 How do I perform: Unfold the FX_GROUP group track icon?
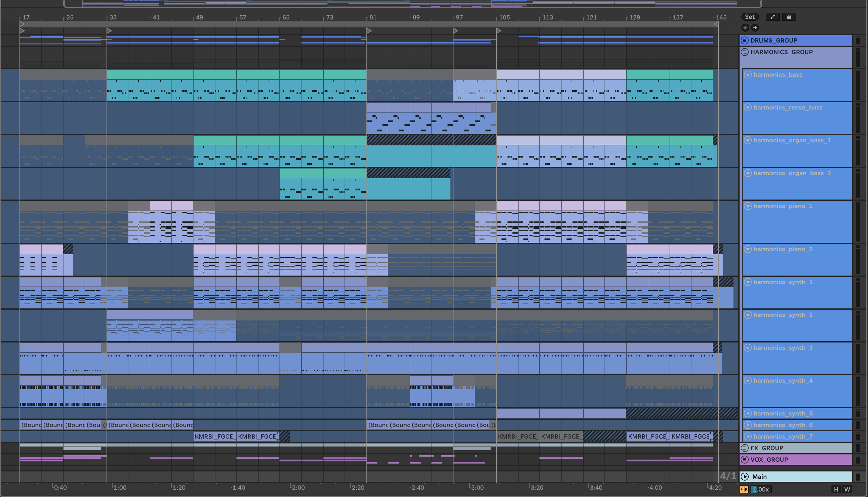click(745, 448)
